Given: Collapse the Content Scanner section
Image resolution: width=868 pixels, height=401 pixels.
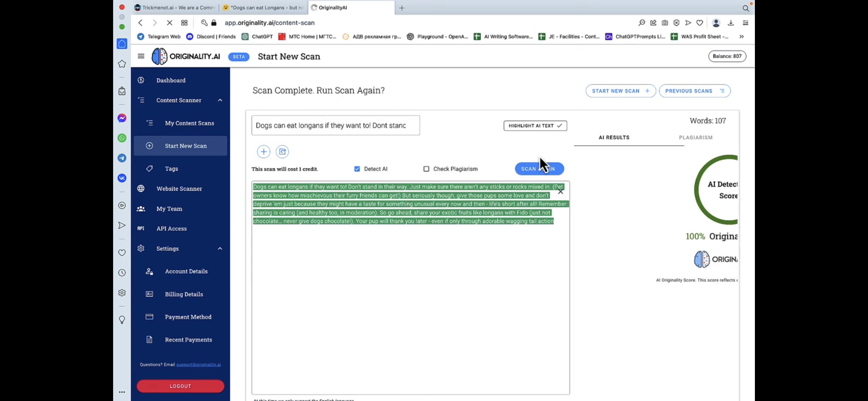Looking at the screenshot, I should coord(220,100).
